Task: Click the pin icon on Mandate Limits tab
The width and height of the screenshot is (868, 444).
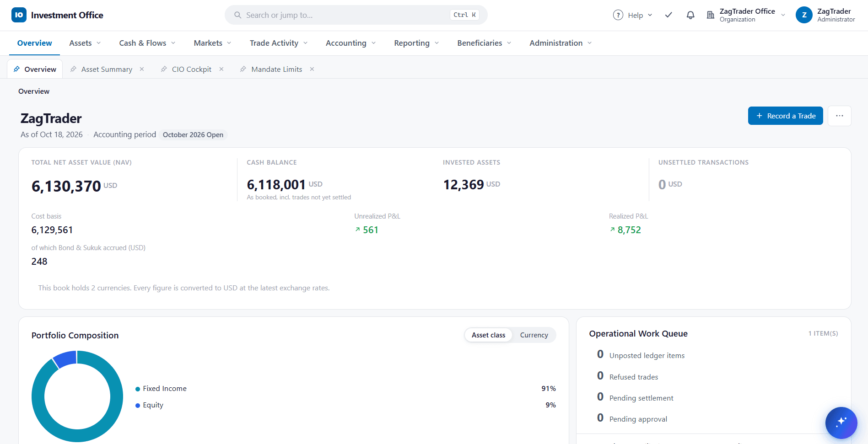Action: pyautogui.click(x=243, y=69)
